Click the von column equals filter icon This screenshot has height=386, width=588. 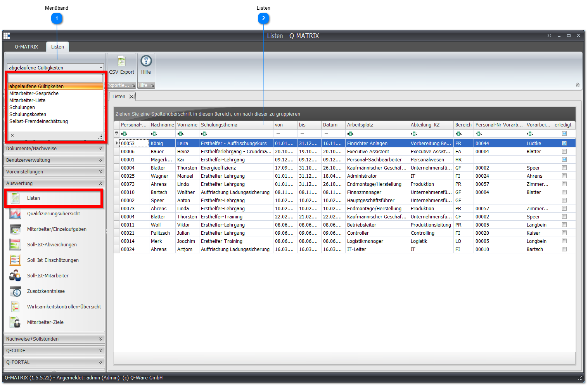pyautogui.click(x=278, y=133)
